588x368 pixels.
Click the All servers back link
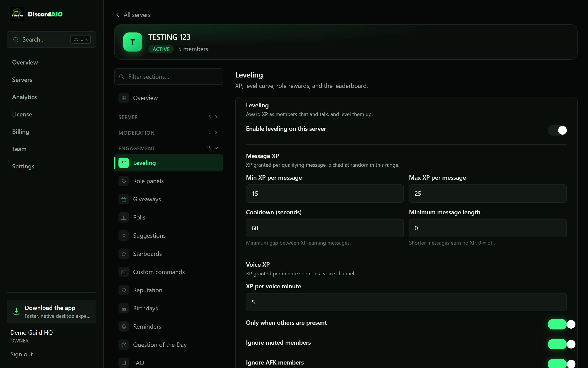[133, 15]
